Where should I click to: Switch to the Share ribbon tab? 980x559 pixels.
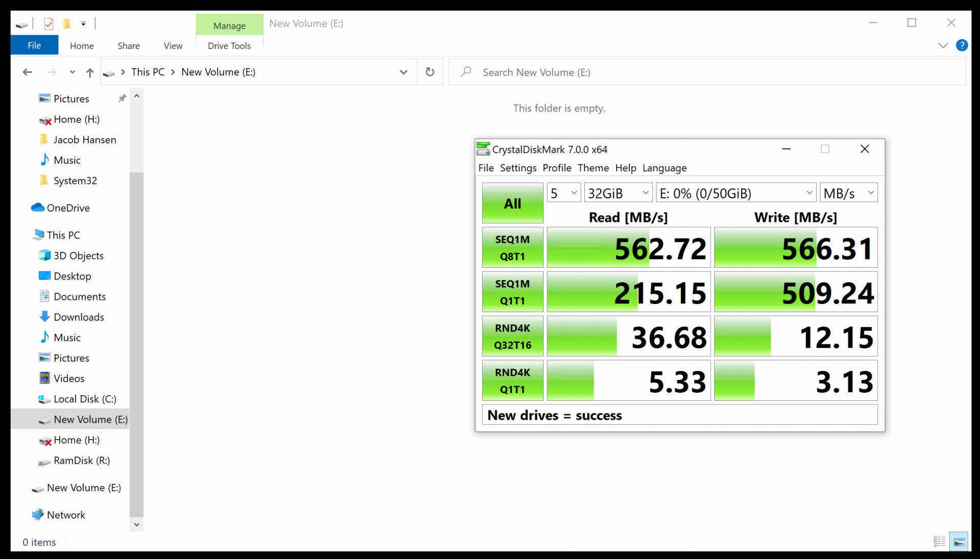point(129,45)
